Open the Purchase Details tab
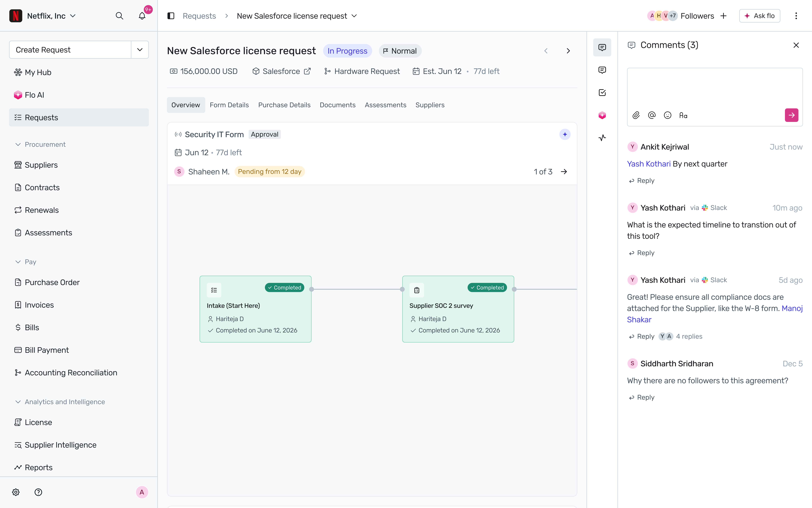The width and height of the screenshot is (812, 508). click(284, 105)
